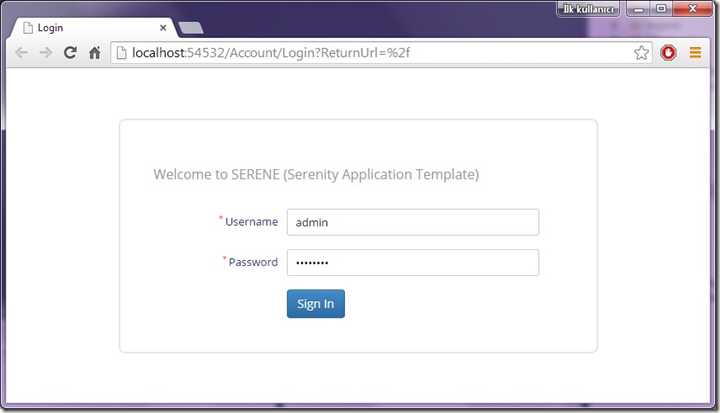The height and width of the screenshot is (413, 720).
Task: Click the browser forward arrow
Action: pyautogui.click(x=46, y=53)
